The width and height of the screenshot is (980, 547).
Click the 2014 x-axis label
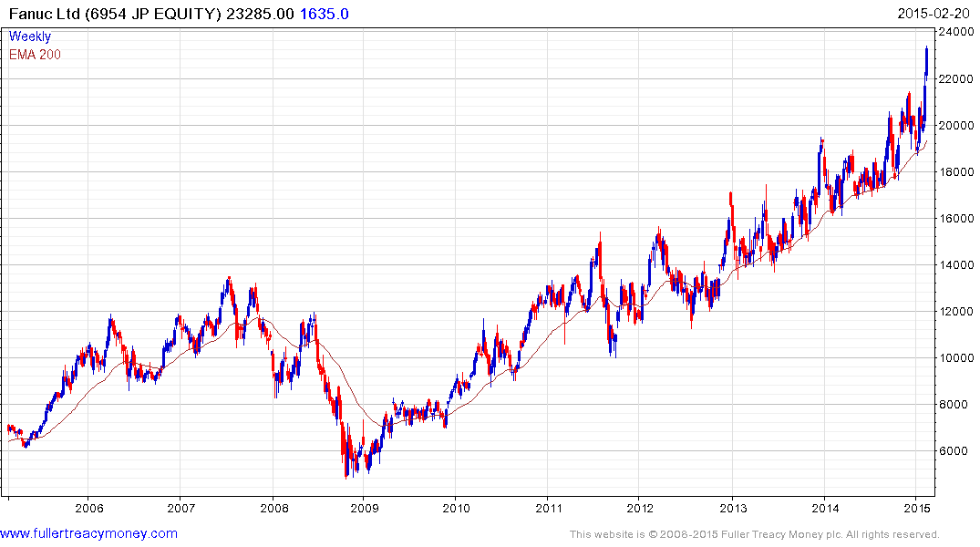(825, 508)
